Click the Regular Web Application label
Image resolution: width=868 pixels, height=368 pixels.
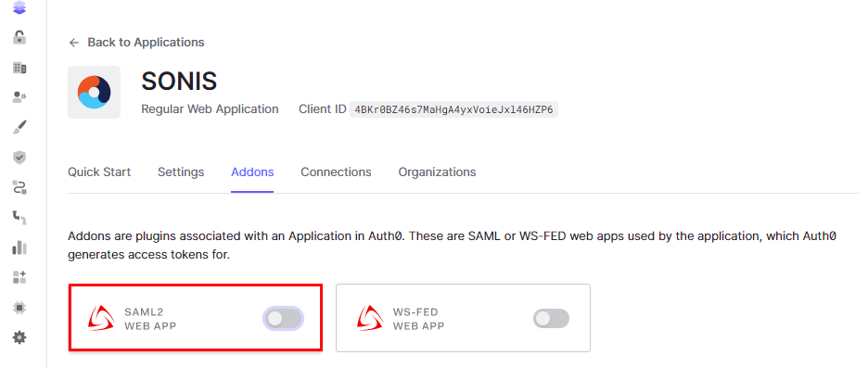(210, 109)
